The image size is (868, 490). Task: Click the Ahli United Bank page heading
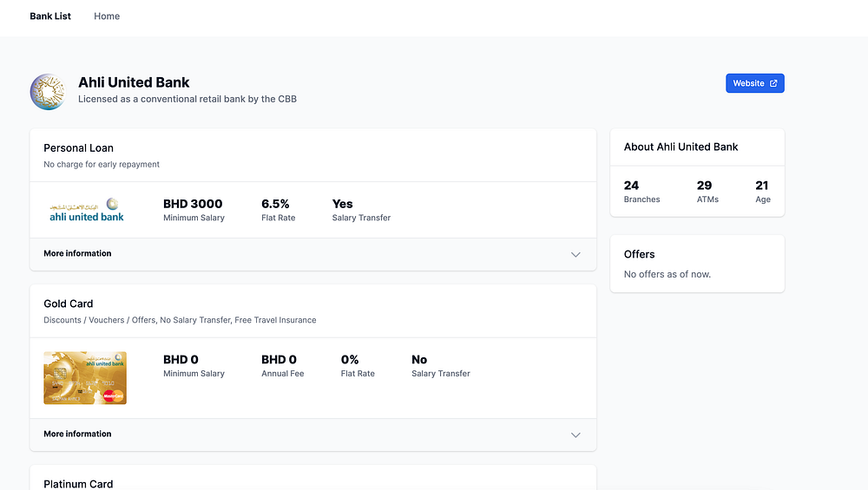(x=134, y=82)
